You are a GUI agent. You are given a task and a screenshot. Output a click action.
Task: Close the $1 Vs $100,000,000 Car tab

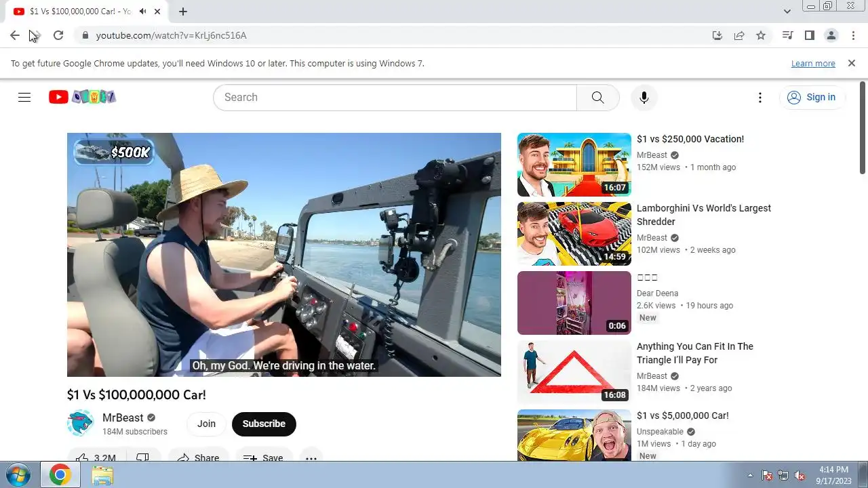tap(157, 12)
